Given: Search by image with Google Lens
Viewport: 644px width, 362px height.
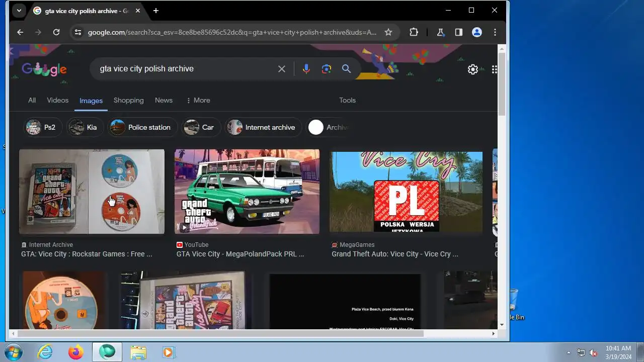Looking at the screenshot, I should click(x=327, y=69).
